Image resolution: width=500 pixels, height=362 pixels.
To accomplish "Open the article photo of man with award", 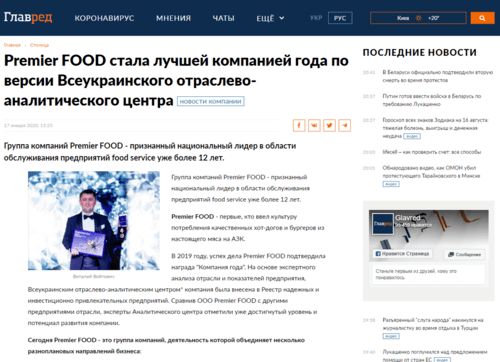I will pos(94,220).
